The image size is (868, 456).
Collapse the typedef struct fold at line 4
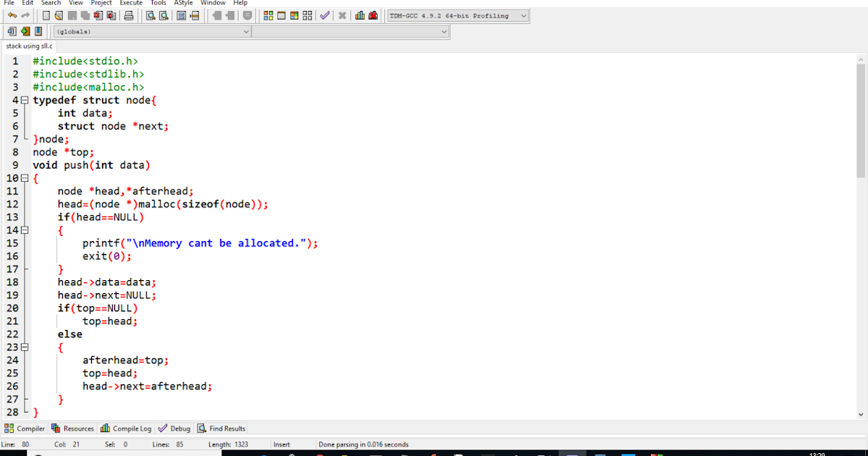[x=25, y=100]
